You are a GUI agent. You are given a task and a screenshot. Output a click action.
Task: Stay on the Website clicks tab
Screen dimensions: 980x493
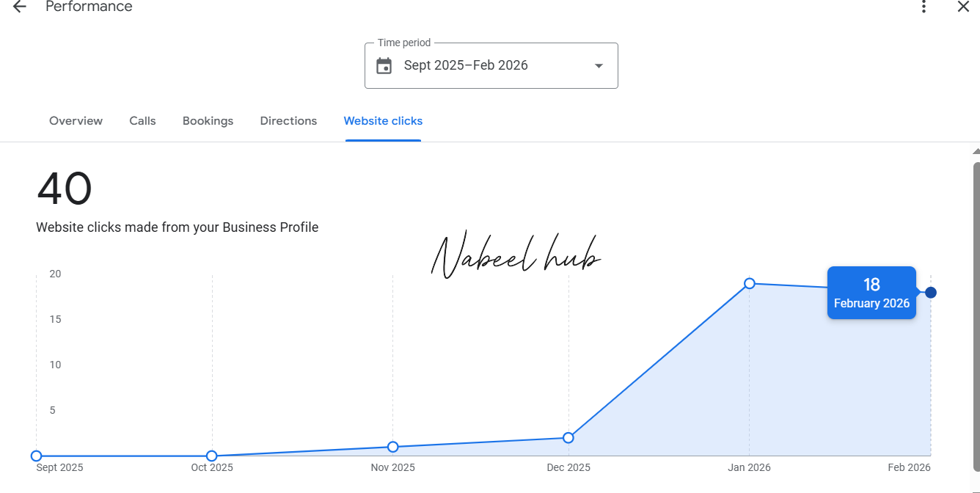383,120
